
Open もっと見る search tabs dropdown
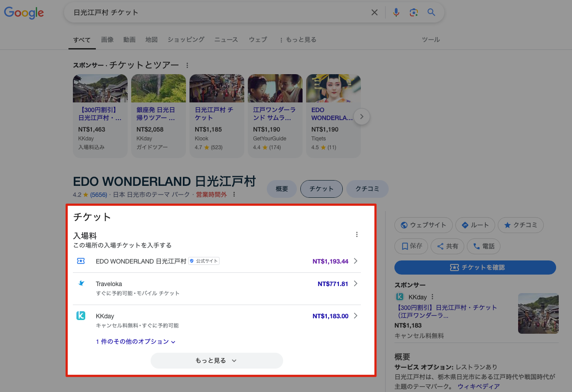(x=298, y=40)
